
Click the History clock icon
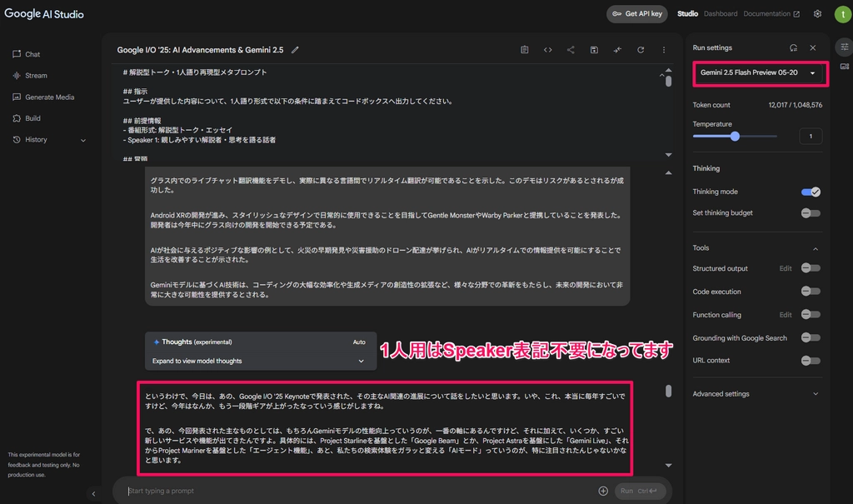[17, 140]
